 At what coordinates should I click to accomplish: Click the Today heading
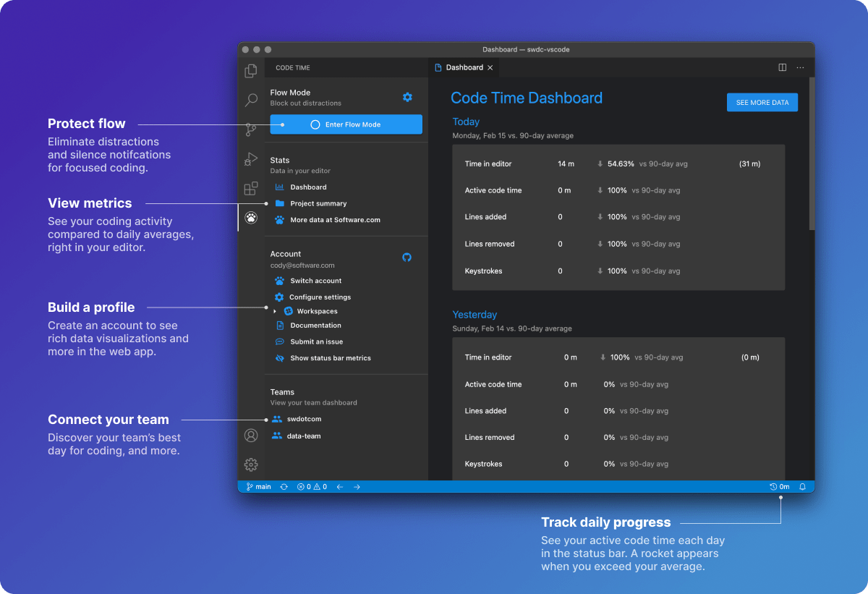(466, 122)
